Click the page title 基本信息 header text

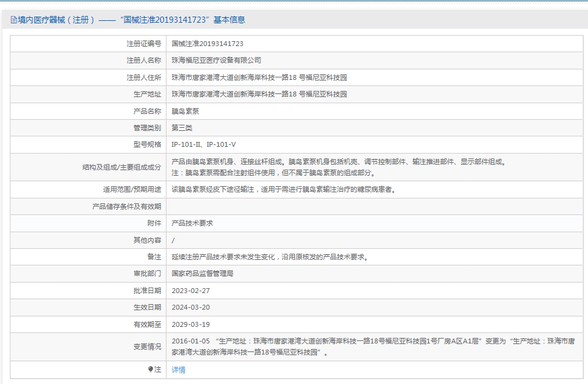coord(230,20)
